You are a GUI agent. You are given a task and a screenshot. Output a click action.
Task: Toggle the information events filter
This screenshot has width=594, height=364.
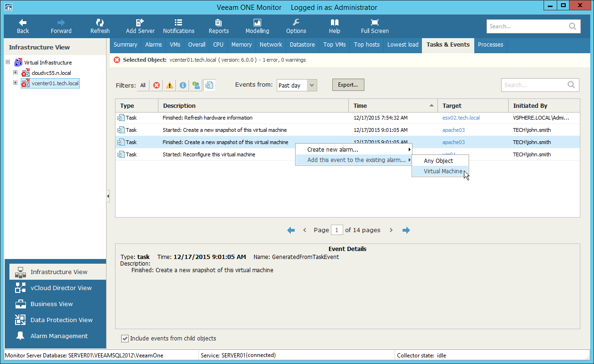183,85
